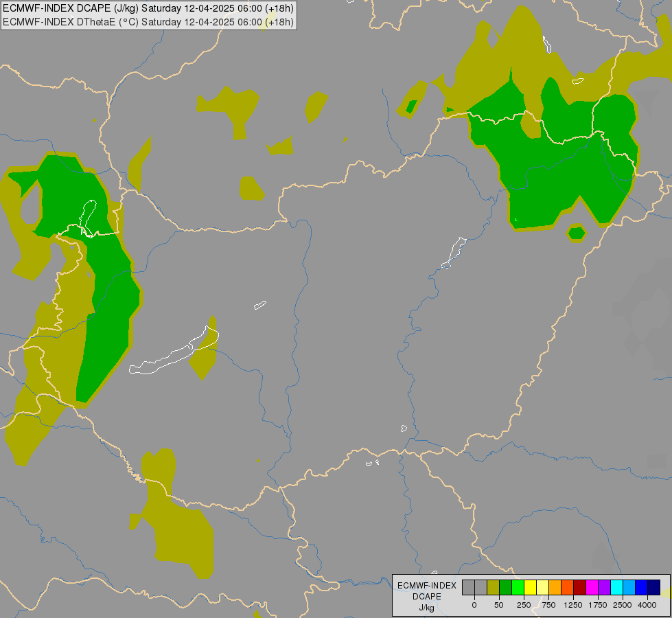This screenshot has height=618, width=672.
Task: Click the red-orange swatch at 1250
Action: point(568,587)
